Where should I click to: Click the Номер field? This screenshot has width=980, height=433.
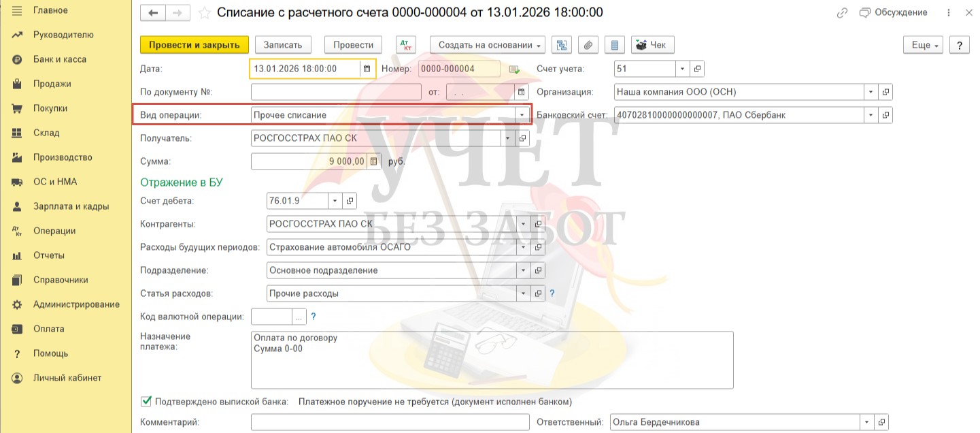tap(459, 69)
